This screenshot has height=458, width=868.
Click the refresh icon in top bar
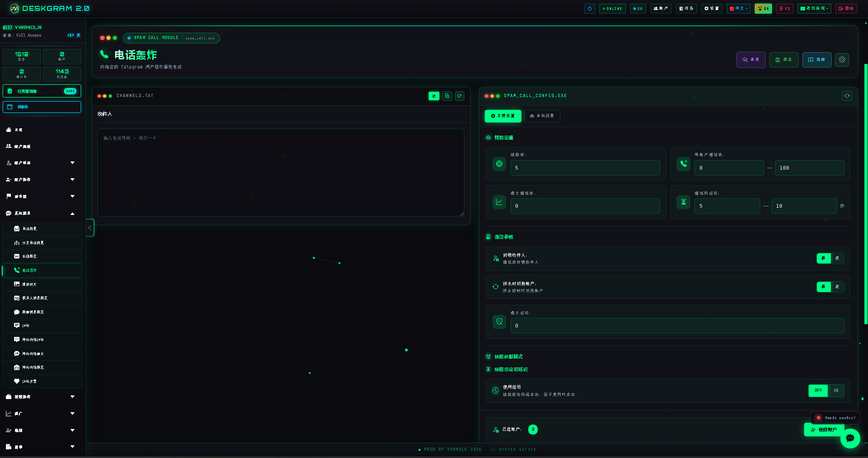(589, 9)
